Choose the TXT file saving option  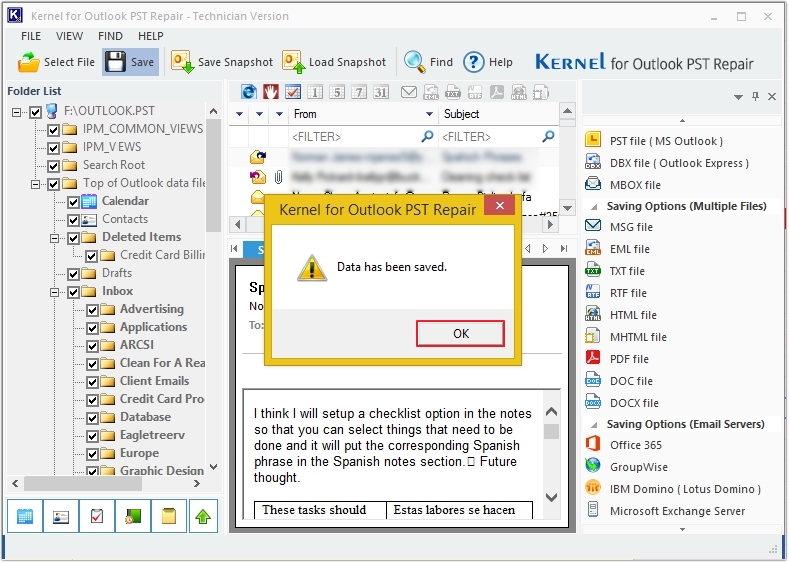click(x=627, y=271)
